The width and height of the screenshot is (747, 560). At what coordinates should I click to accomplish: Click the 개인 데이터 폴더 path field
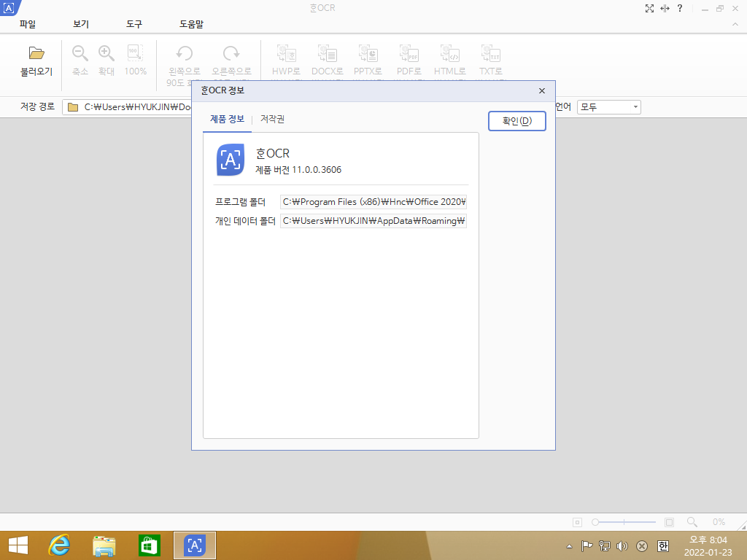tap(373, 221)
